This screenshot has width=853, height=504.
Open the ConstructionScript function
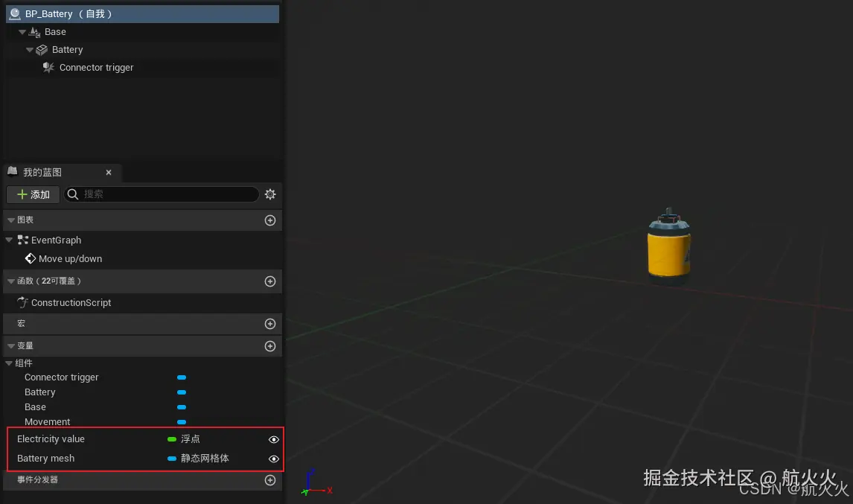pyautogui.click(x=71, y=302)
